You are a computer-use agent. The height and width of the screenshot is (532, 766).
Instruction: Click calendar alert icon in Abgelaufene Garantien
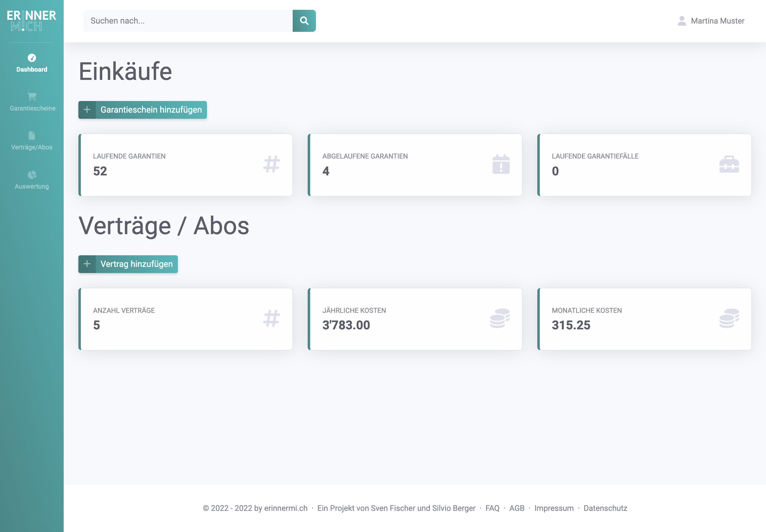point(501,164)
